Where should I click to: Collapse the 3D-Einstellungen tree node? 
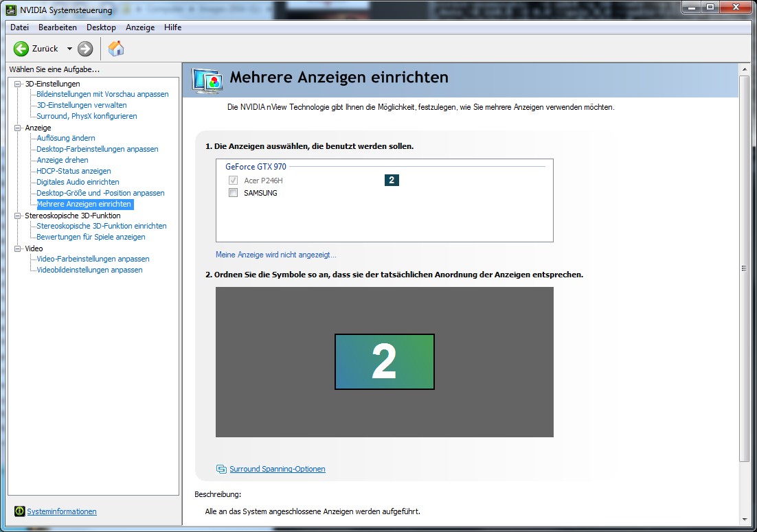tap(18, 84)
